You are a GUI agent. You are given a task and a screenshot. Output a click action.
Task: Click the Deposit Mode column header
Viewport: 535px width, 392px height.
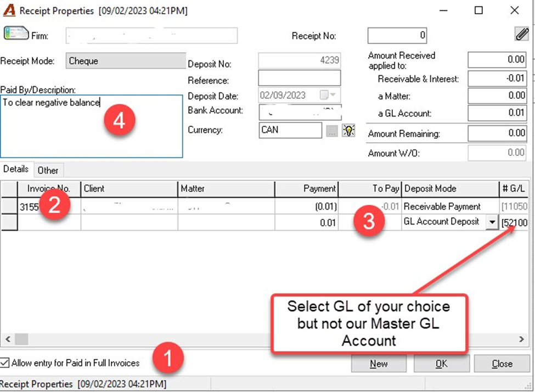coord(450,189)
